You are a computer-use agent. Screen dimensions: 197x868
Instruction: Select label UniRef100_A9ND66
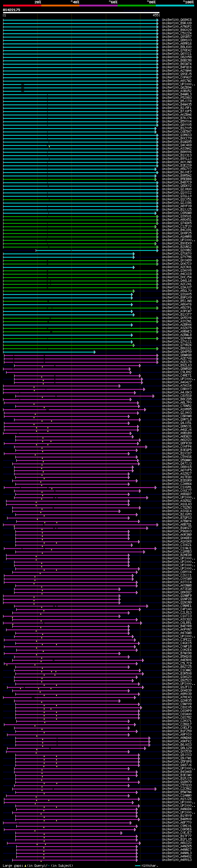177,738
